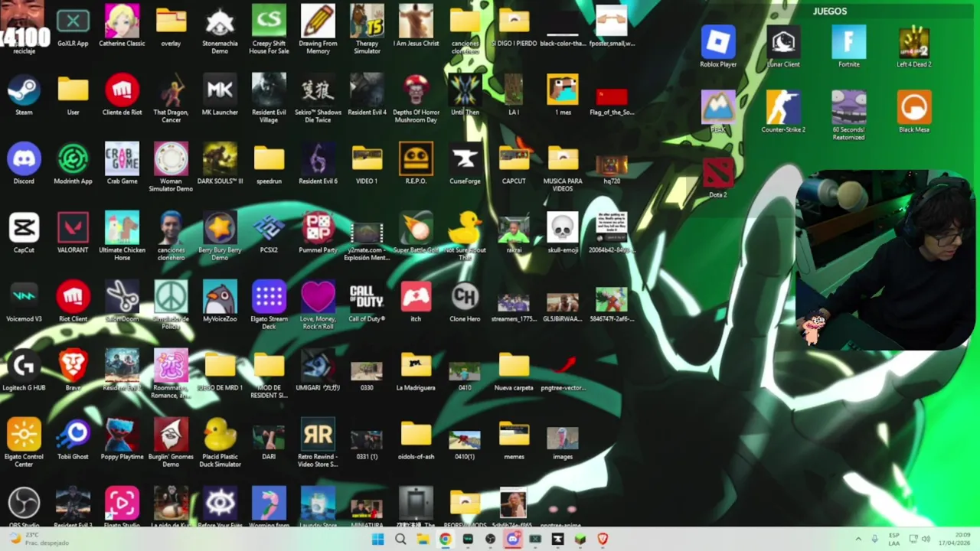Open Resident Evil Village icon
Image resolution: width=980 pixels, height=551 pixels.
coord(269,99)
